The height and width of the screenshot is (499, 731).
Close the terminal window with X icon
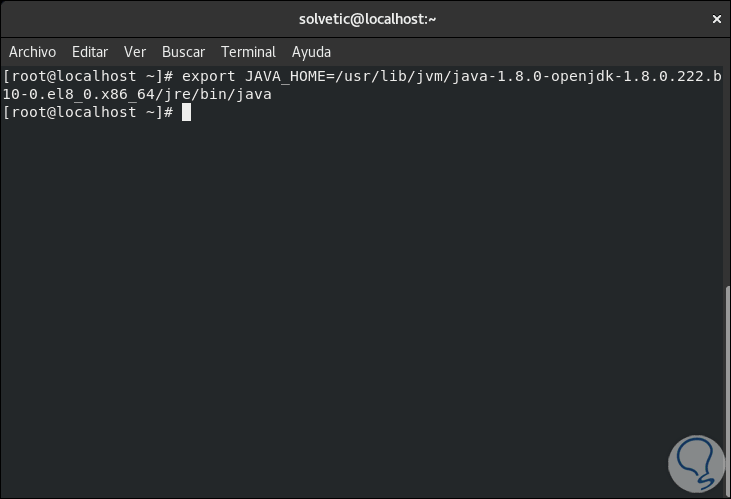point(715,19)
